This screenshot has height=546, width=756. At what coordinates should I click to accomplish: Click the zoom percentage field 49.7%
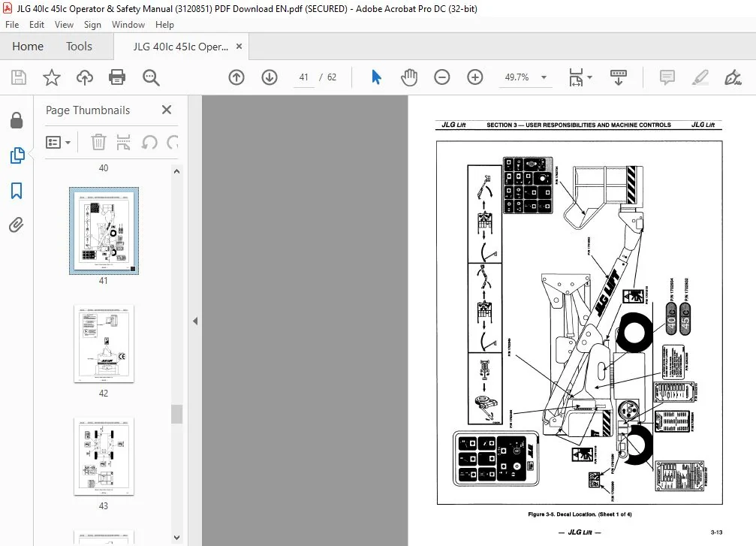coord(517,77)
